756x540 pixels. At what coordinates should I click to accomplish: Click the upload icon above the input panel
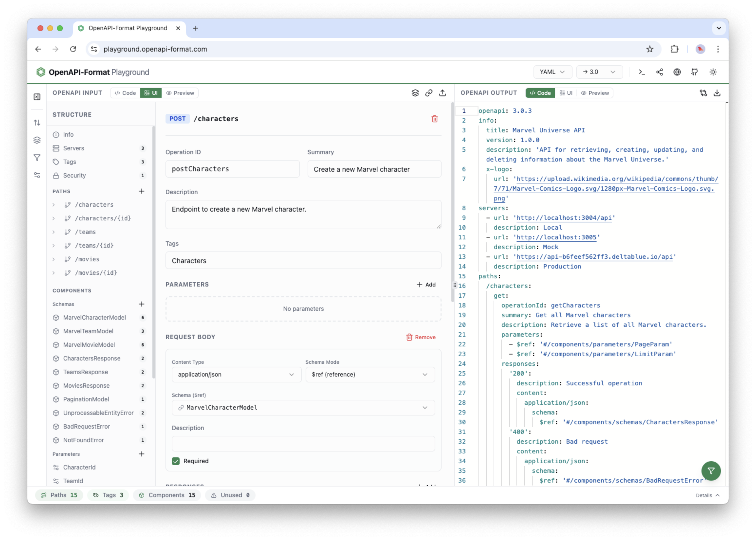(443, 93)
